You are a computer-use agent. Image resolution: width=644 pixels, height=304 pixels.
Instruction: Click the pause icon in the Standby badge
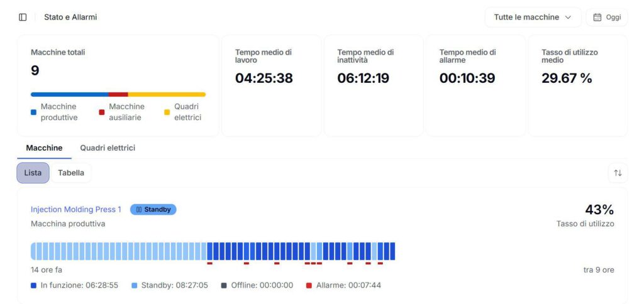click(139, 210)
